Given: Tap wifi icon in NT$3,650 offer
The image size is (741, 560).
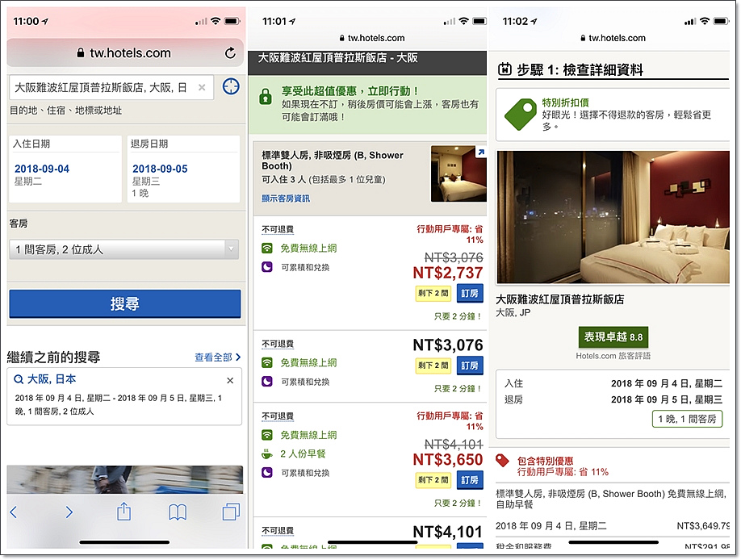Looking at the screenshot, I should coord(267,435).
